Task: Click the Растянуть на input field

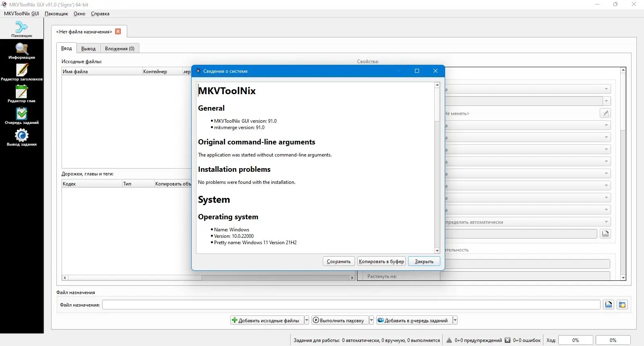Action: pyautogui.click(x=525, y=276)
